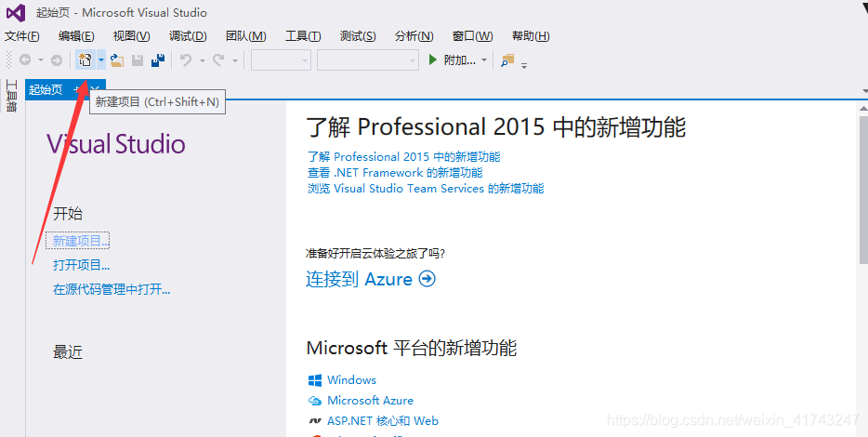
Task: Select the 起始页 document tab
Action: tap(46, 90)
